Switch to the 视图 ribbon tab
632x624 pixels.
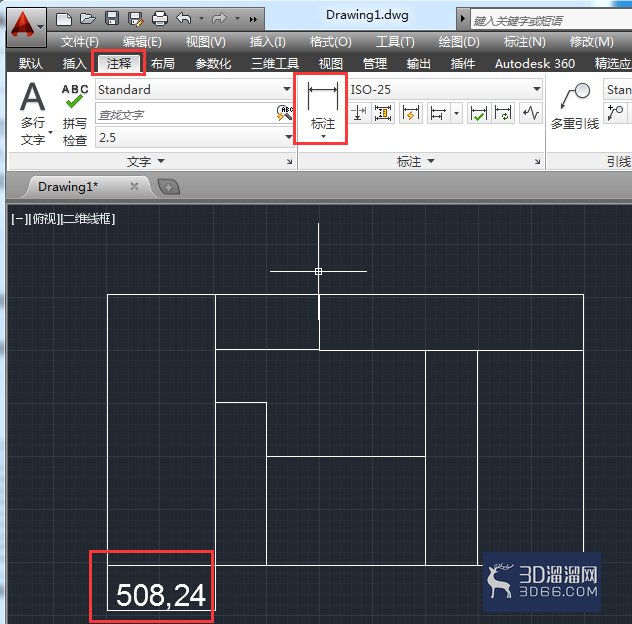(331, 63)
